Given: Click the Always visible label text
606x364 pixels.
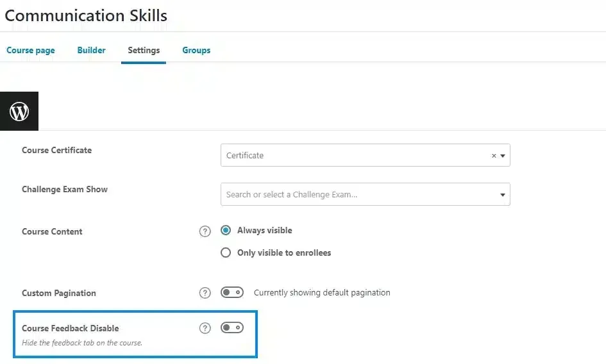Looking at the screenshot, I should 265,230.
